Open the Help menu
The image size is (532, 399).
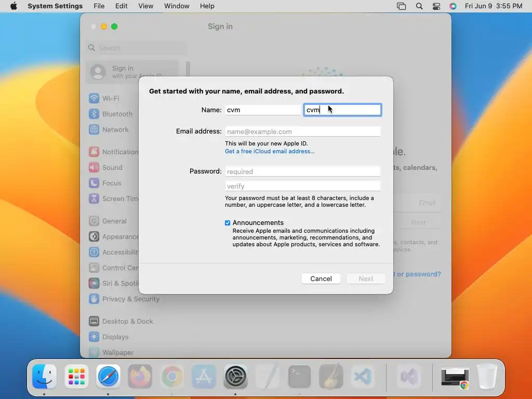tap(207, 6)
